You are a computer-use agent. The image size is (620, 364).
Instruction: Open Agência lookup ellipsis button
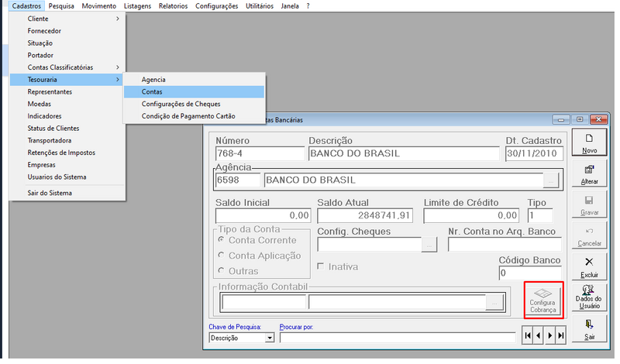[551, 180]
